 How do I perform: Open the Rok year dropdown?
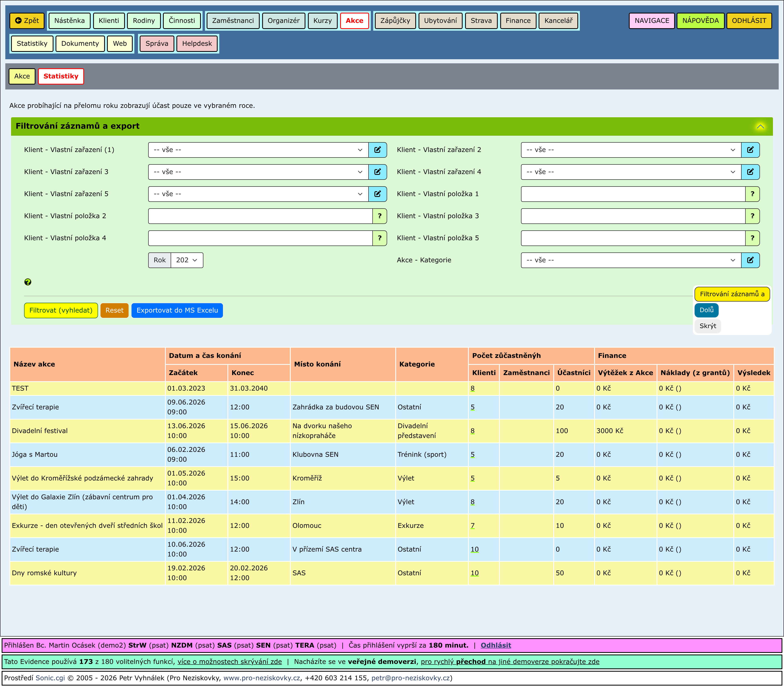point(187,260)
